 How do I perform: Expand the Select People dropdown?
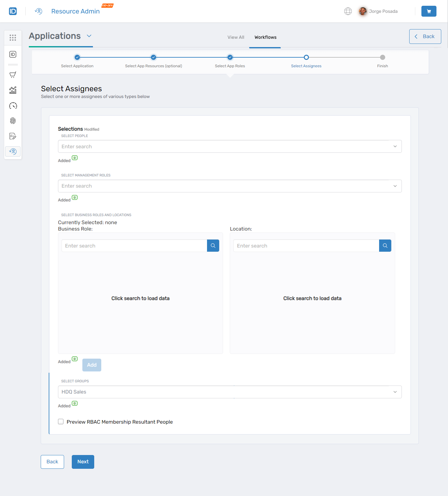coord(395,146)
